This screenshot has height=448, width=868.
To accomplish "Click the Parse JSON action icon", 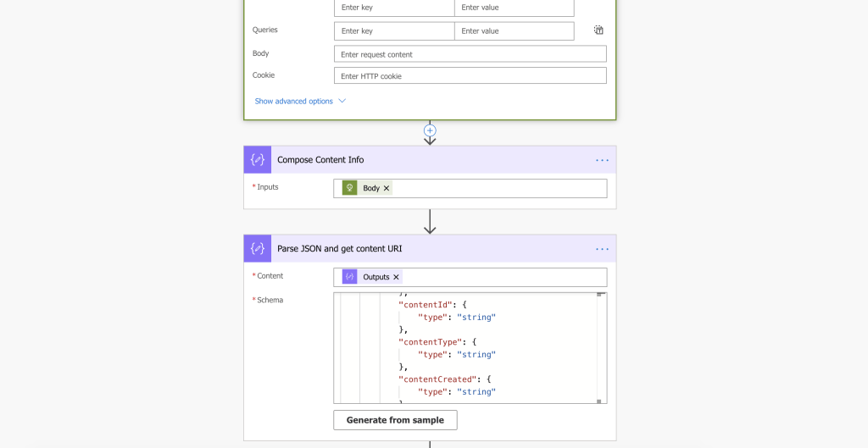I will 258,249.
